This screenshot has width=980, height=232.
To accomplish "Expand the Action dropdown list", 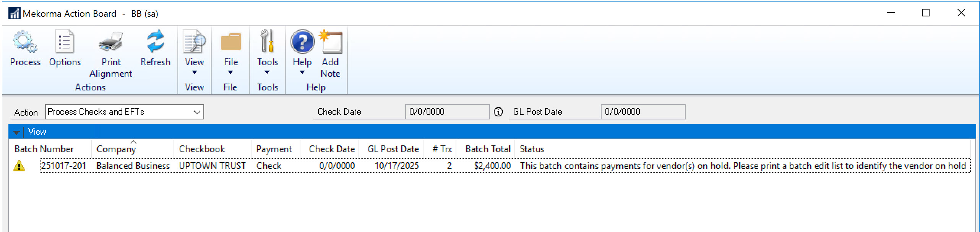I will 197,112.
